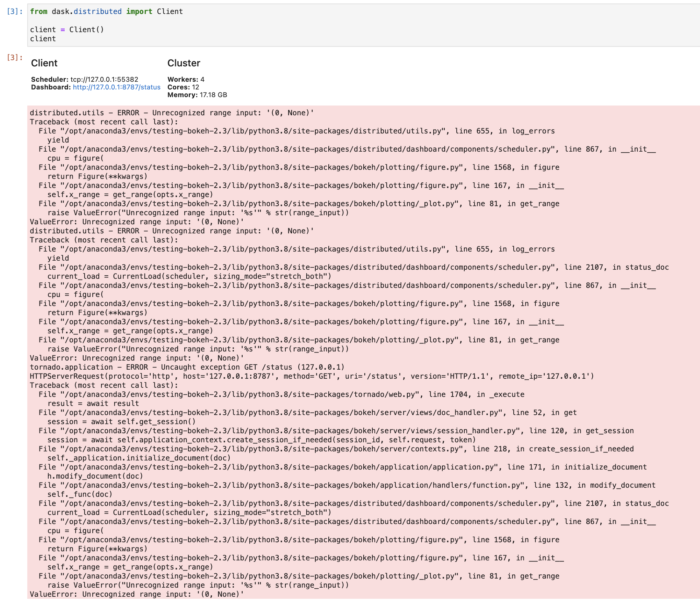Click the Client heading in the output
This screenshot has height=603, width=700.
pos(44,63)
